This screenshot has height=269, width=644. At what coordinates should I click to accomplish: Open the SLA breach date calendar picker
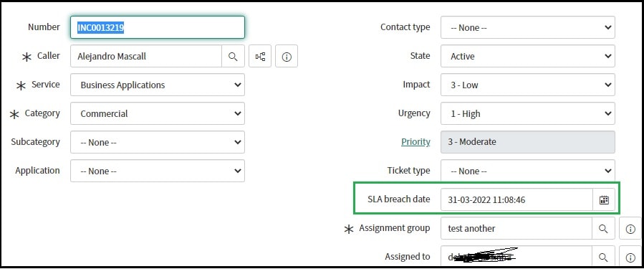(604, 200)
